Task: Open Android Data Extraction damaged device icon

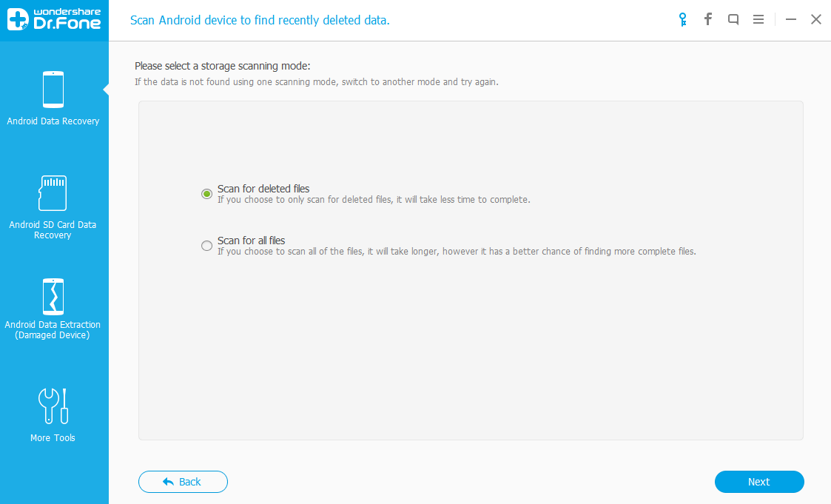Action: (x=53, y=297)
